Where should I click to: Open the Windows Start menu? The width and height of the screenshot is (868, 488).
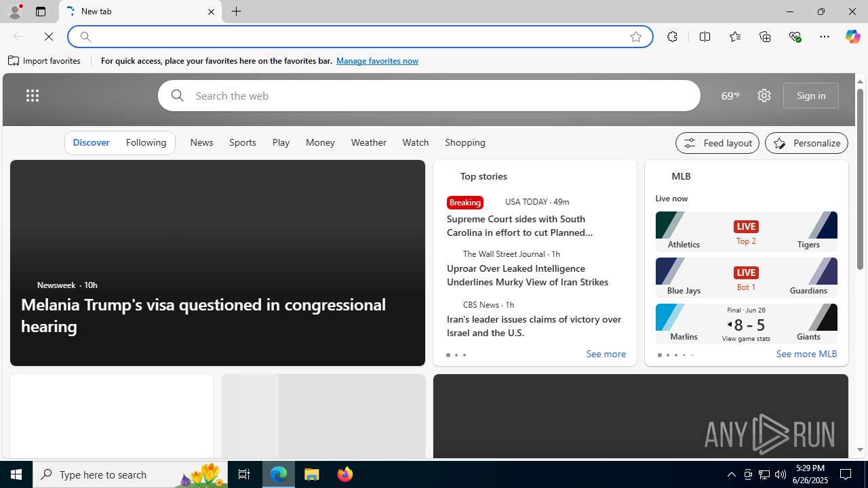coord(16,474)
